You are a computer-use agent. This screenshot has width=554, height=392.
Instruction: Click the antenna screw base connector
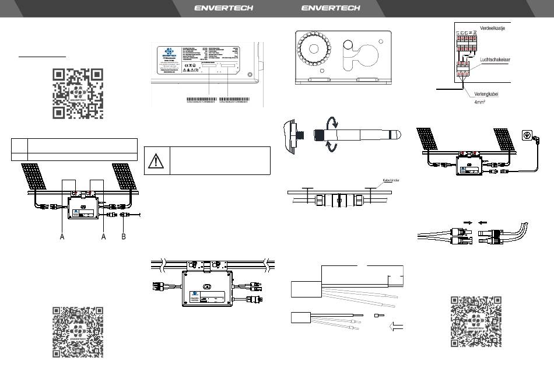point(295,136)
